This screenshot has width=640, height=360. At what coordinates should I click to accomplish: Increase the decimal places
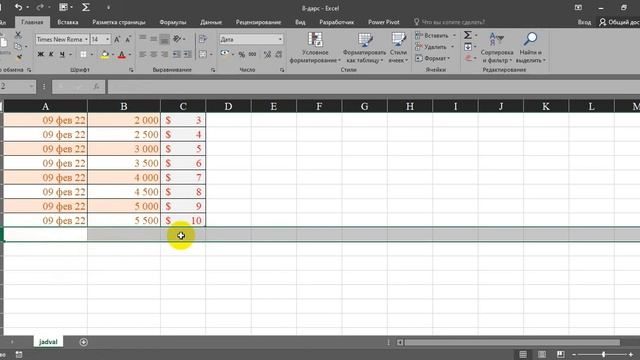click(x=267, y=54)
